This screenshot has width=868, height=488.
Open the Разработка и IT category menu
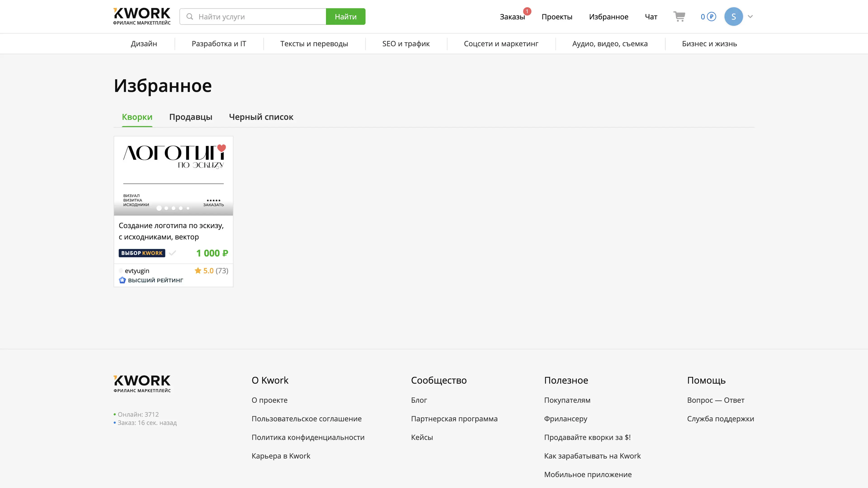point(219,44)
